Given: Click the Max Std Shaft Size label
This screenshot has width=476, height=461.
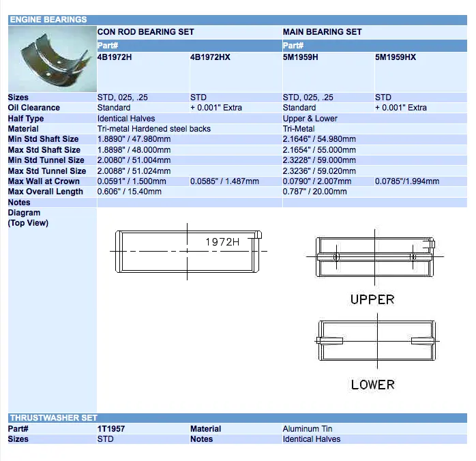Looking at the screenshot, I should [x=44, y=150].
